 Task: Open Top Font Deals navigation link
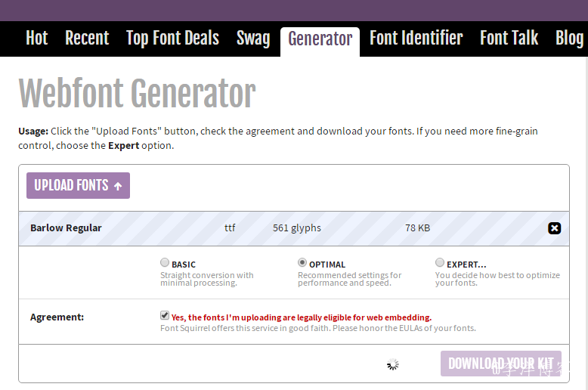click(x=172, y=39)
